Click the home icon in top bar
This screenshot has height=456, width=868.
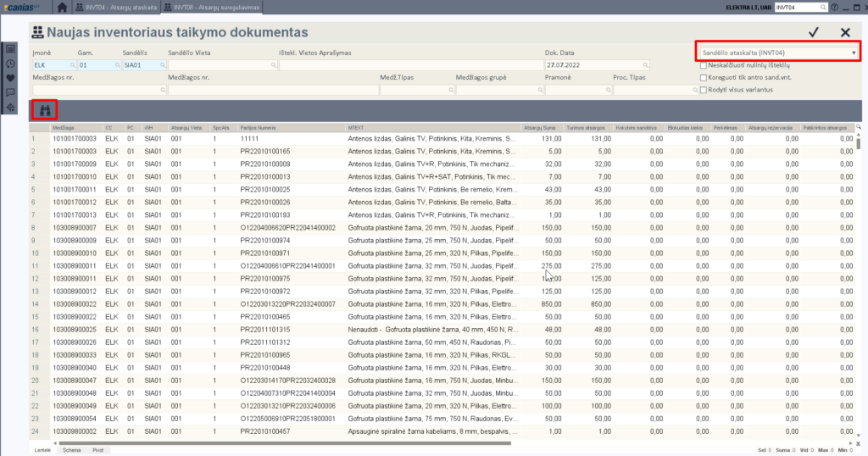click(x=63, y=7)
